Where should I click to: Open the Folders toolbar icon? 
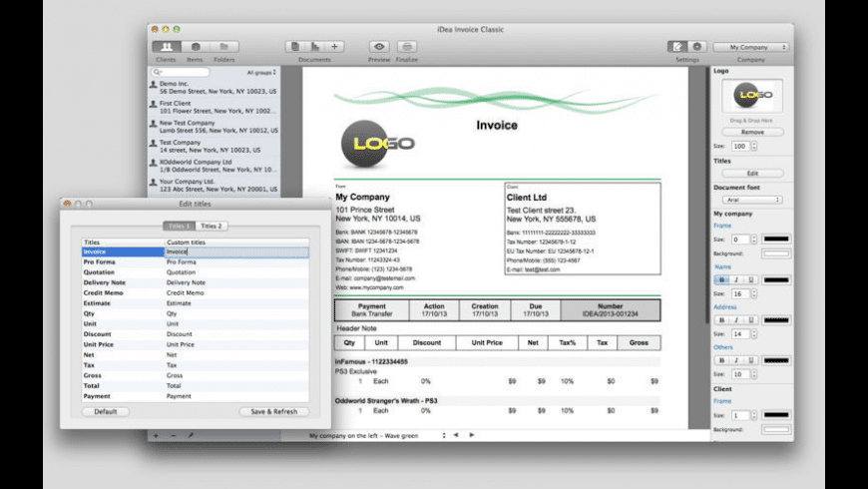(x=224, y=47)
